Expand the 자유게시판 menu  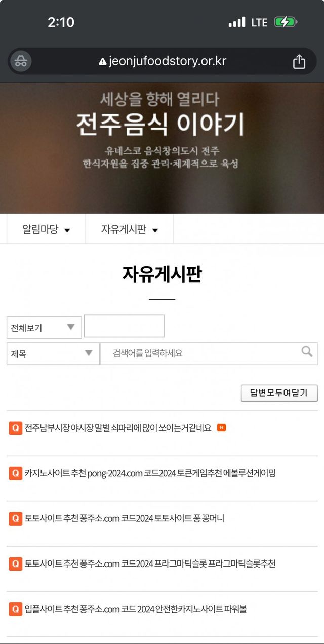pyautogui.click(x=130, y=229)
